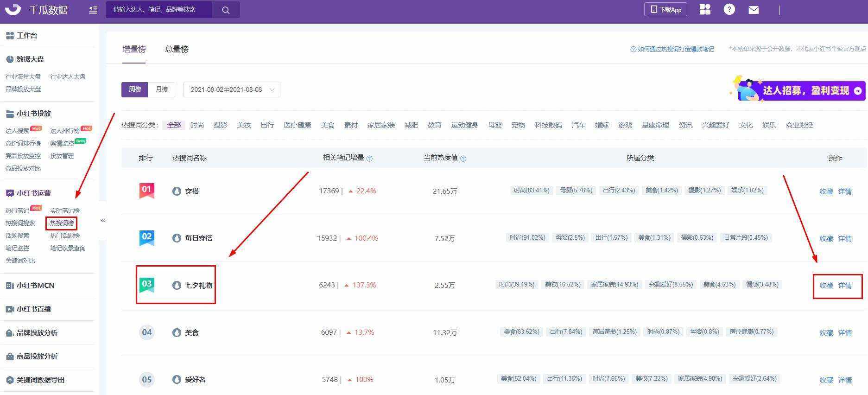Collapse the sidebar with double-chevron arrow
This screenshot has width=868, height=395.
coord(103,221)
